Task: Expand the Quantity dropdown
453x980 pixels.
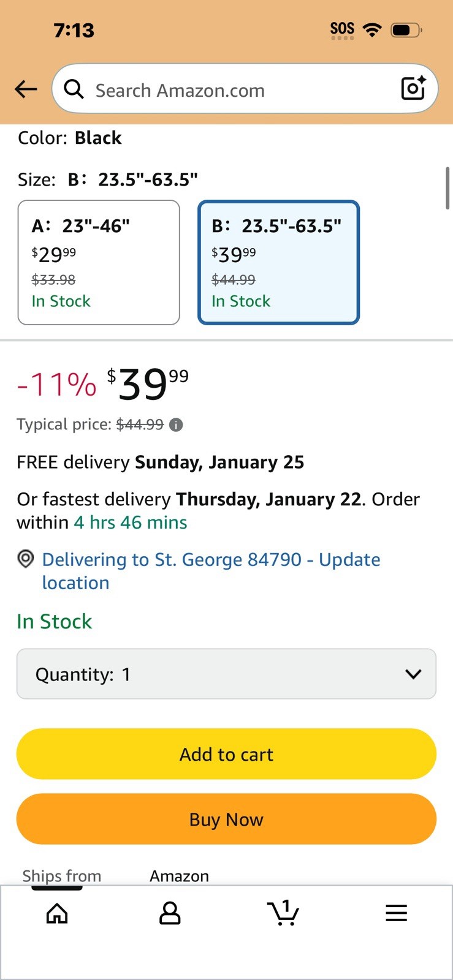Action: 226,674
